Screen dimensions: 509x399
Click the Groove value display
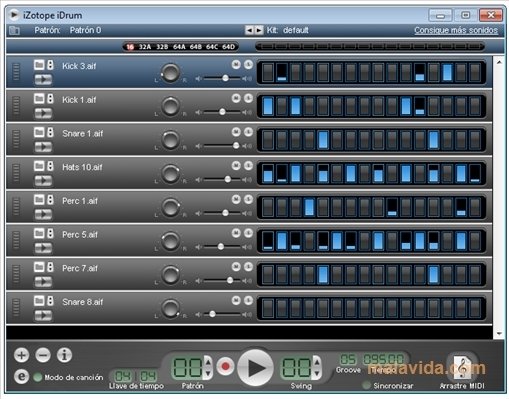tap(348, 360)
